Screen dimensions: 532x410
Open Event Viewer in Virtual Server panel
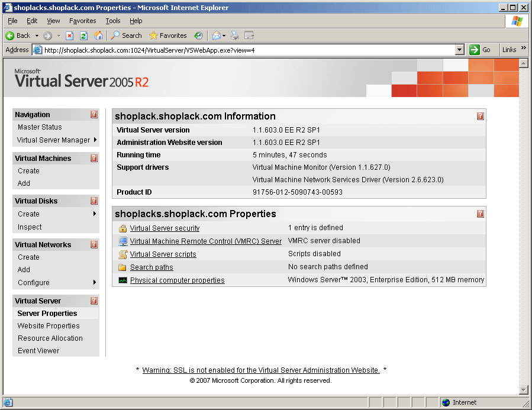pos(38,351)
